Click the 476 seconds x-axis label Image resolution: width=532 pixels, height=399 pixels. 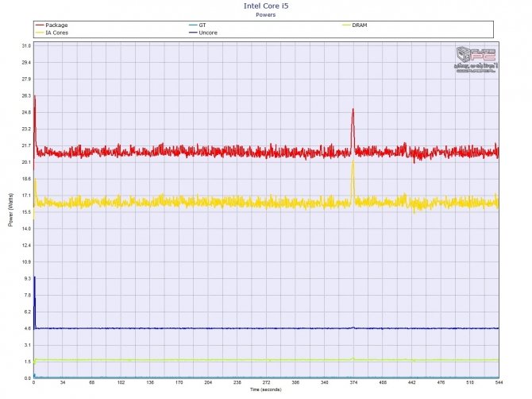point(441,382)
